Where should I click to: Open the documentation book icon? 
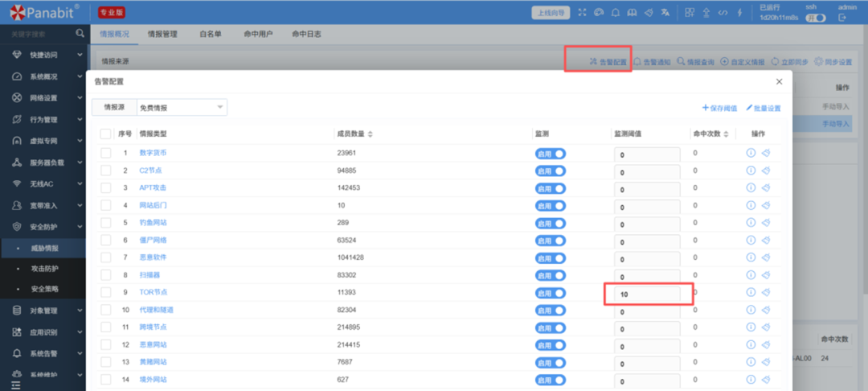click(x=632, y=13)
